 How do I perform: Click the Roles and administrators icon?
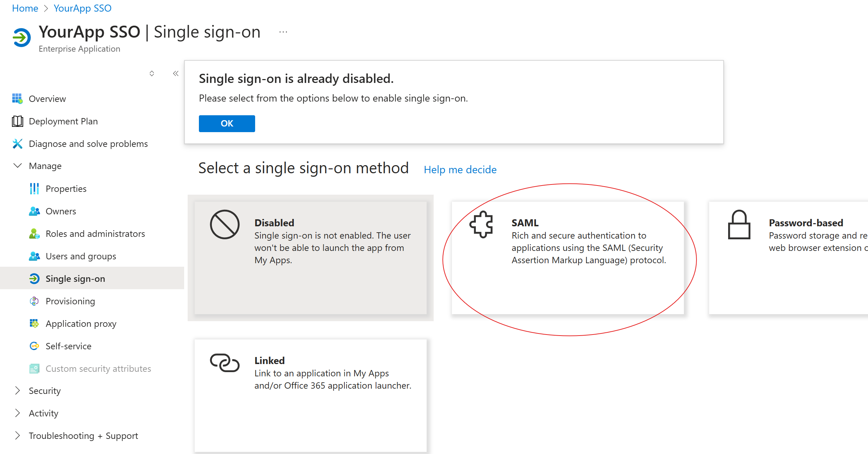[x=34, y=234]
